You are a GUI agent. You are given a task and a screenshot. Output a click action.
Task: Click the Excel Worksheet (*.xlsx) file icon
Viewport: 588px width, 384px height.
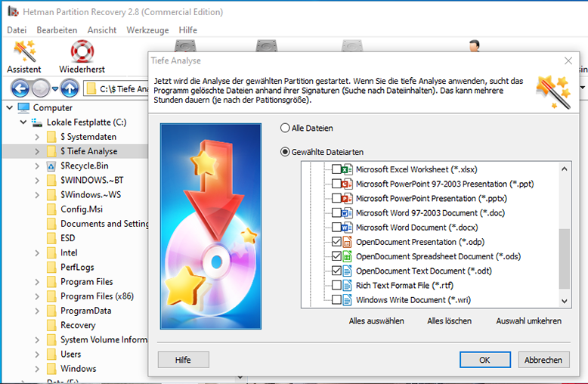(347, 169)
